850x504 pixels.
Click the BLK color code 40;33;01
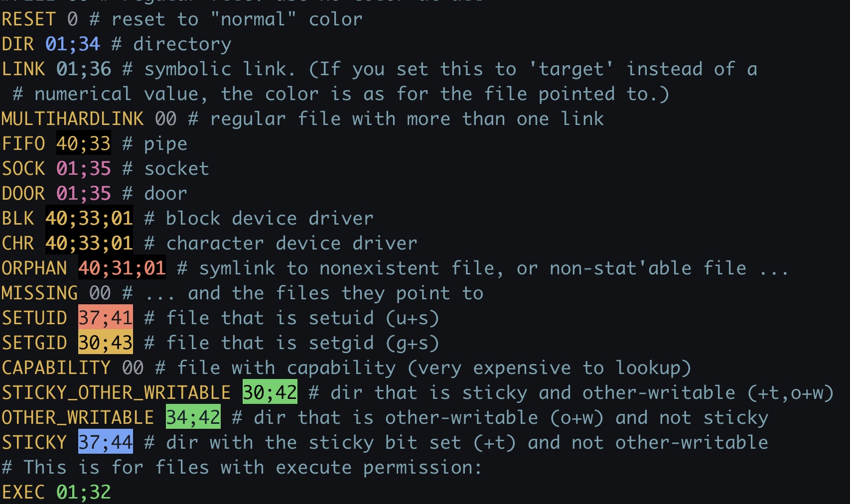(x=89, y=218)
